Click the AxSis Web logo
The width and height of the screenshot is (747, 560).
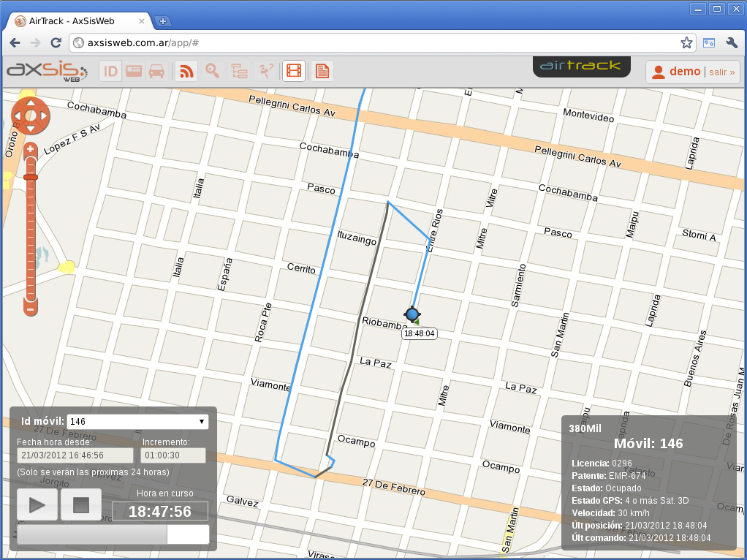(x=47, y=71)
